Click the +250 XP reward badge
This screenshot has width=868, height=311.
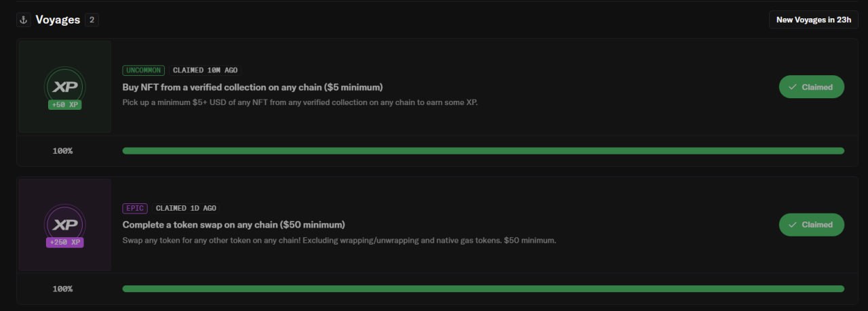pyautogui.click(x=65, y=243)
